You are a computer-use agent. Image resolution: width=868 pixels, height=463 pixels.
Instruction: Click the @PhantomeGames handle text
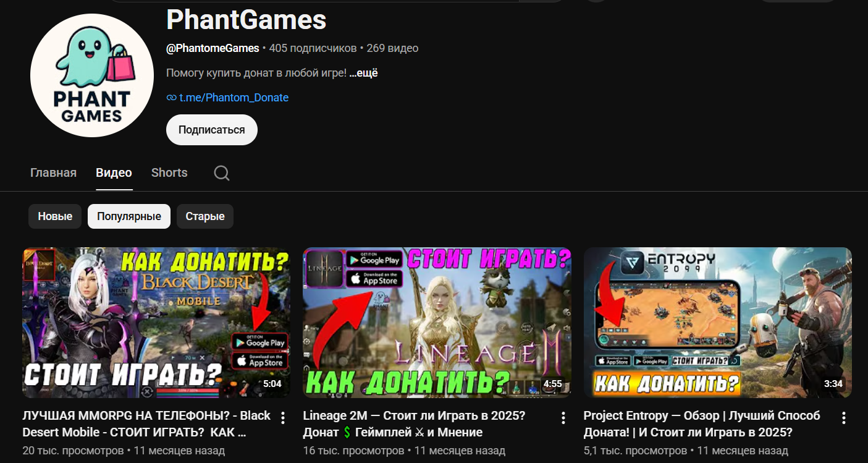[213, 48]
